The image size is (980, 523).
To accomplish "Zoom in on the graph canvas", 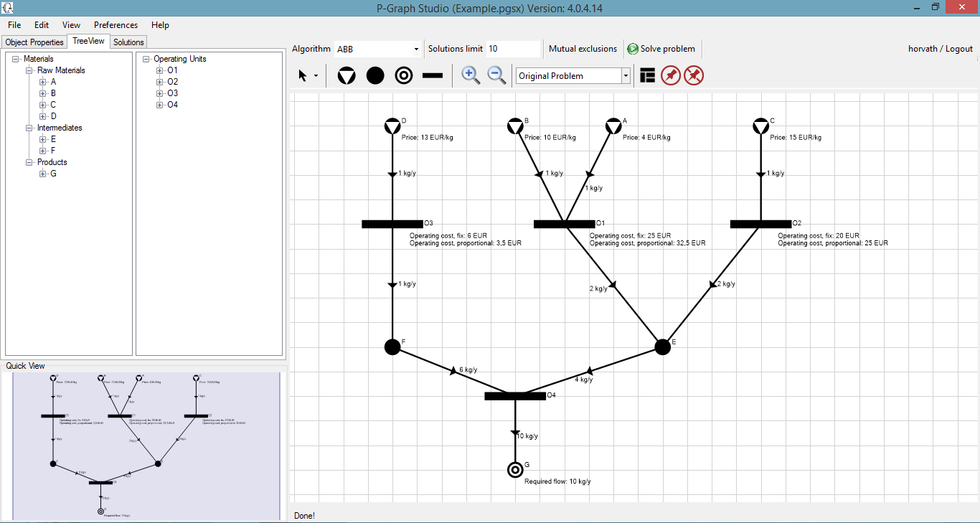I will [471, 75].
